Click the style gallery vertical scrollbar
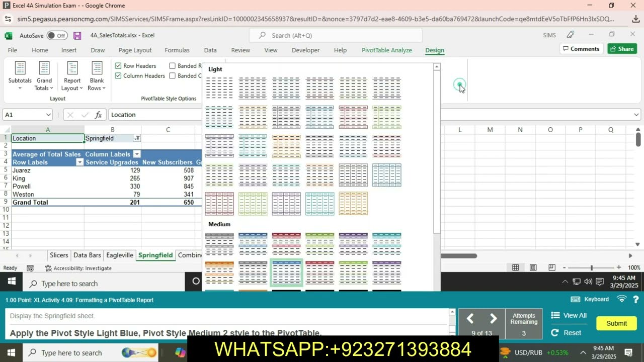Screen dimensions: 644x362 click(437, 151)
